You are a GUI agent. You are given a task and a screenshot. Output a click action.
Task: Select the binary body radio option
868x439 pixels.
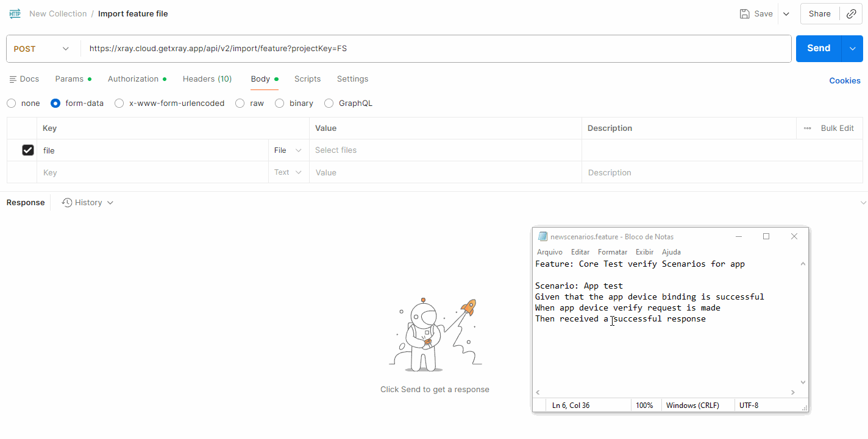click(279, 104)
